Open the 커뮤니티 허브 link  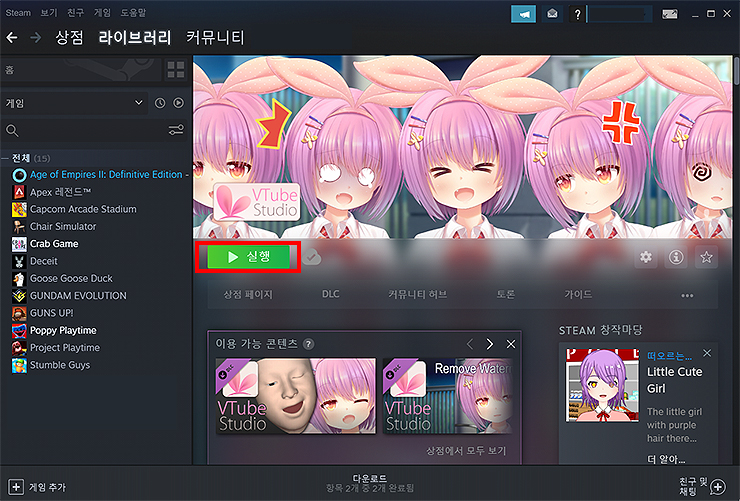point(417,294)
